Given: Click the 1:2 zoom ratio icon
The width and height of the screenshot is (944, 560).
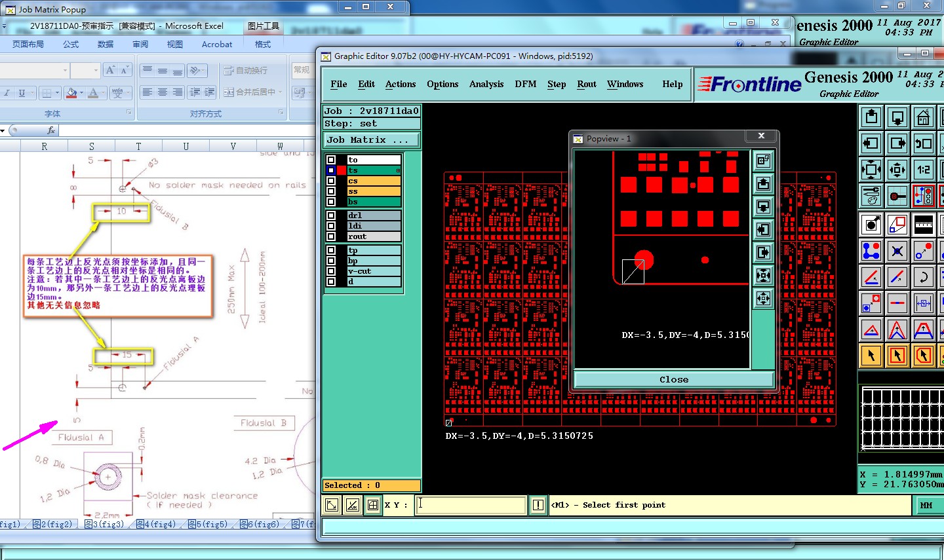Looking at the screenshot, I should point(923,170).
